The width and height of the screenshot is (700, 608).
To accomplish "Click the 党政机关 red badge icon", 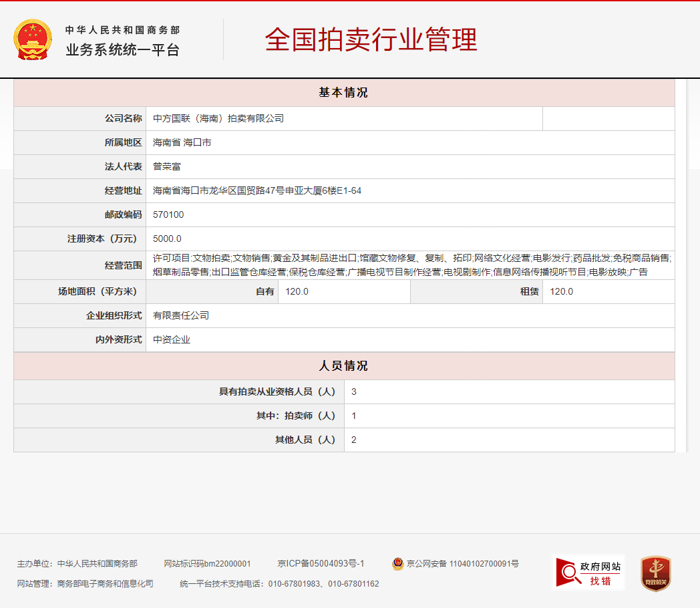I will [655, 573].
